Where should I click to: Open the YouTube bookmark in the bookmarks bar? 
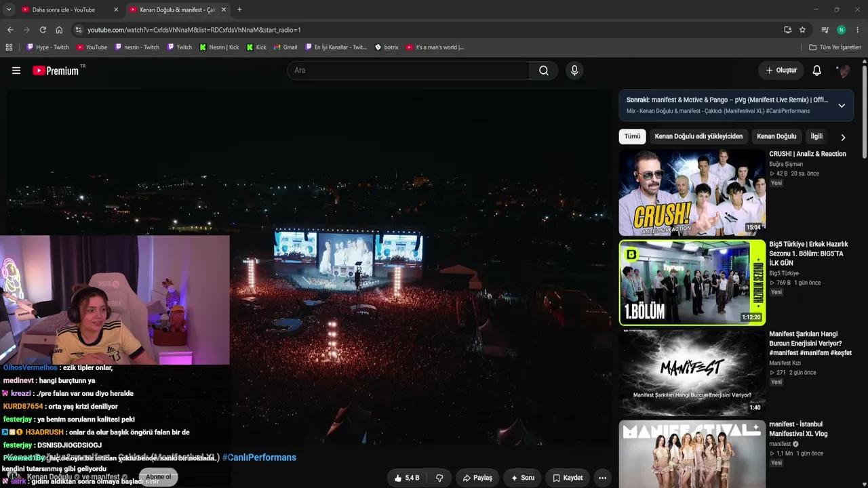pyautogui.click(x=92, y=47)
